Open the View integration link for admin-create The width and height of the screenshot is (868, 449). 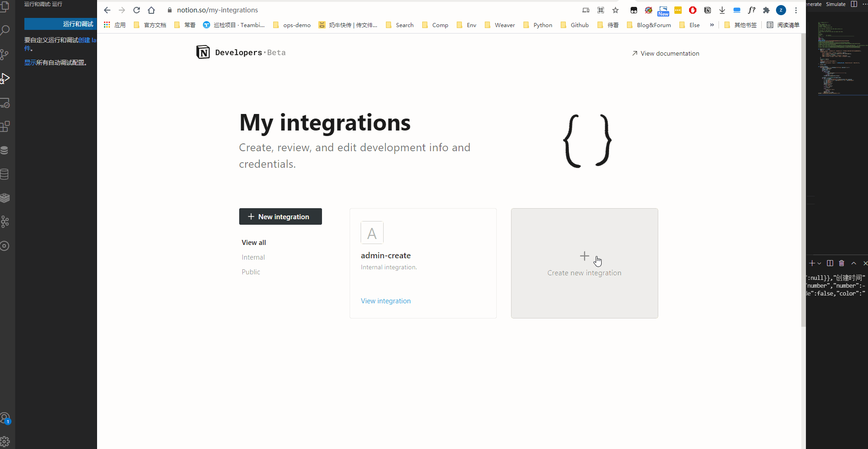(385, 301)
